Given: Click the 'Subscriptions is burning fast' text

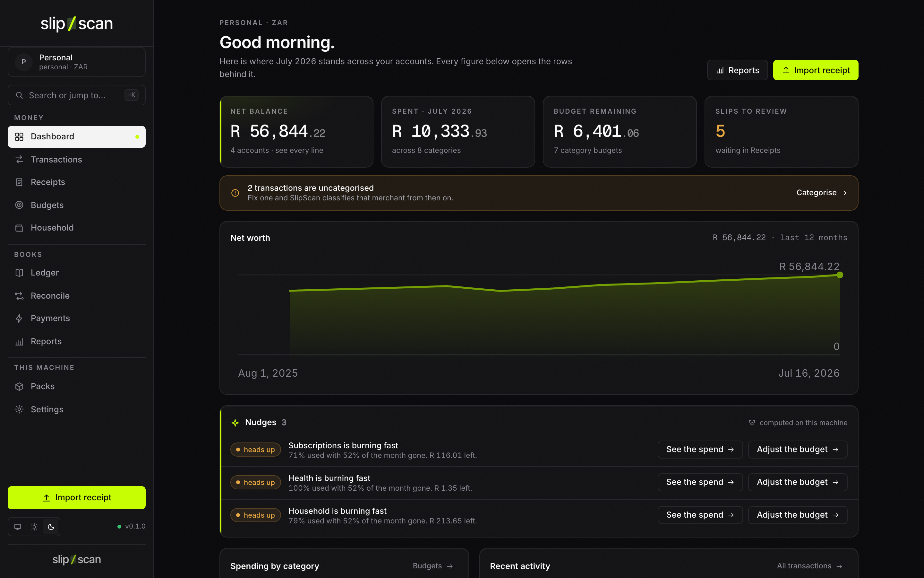Looking at the screenshot, I should [343, 445].
